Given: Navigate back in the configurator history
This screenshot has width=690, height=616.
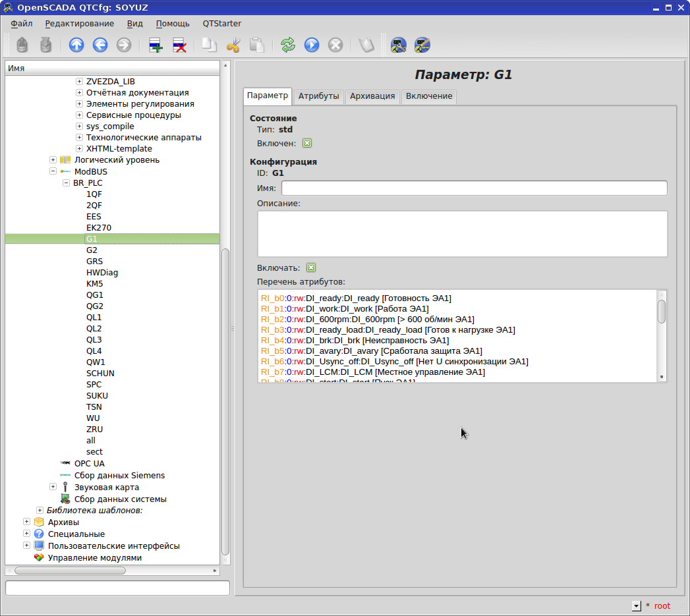Looking at the screenshot, I should tap(100, 45).
